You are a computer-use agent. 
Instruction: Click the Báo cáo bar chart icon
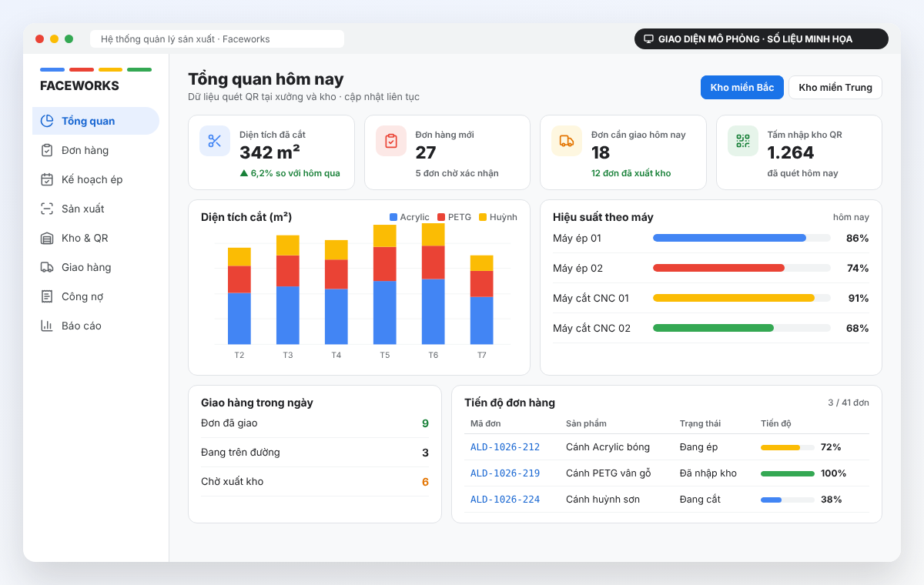[47, 326]
